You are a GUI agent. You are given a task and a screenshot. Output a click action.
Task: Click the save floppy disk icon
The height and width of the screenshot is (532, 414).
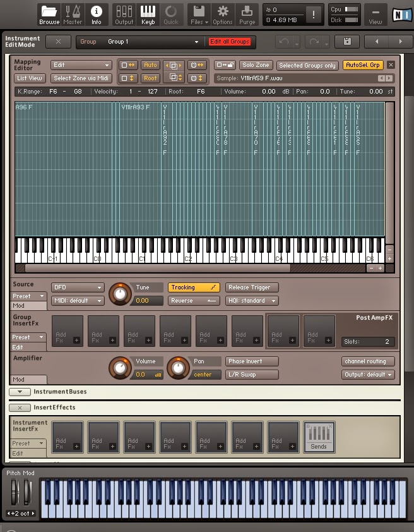coord(347,42)
